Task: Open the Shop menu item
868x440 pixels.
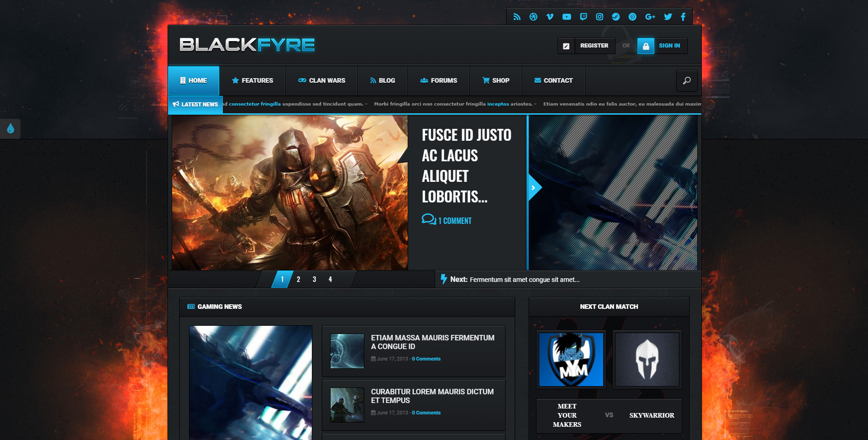Action: pyautogui.click(x=495, y=80)
